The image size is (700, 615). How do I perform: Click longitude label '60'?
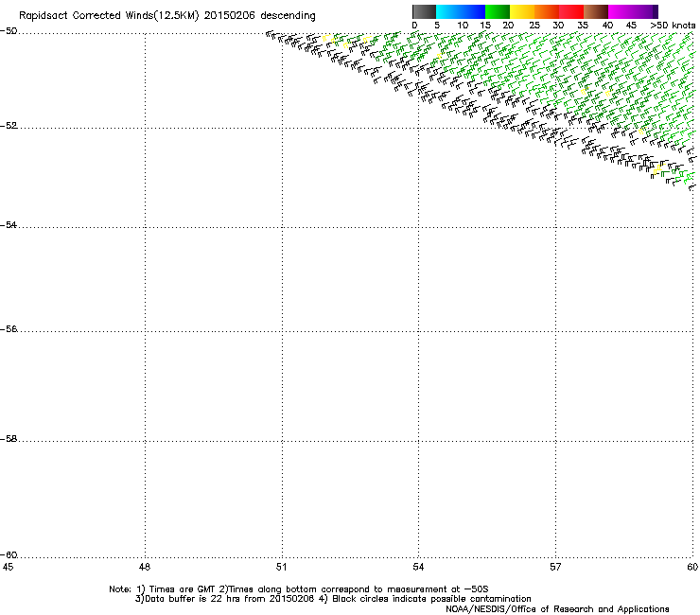[692, 567]
